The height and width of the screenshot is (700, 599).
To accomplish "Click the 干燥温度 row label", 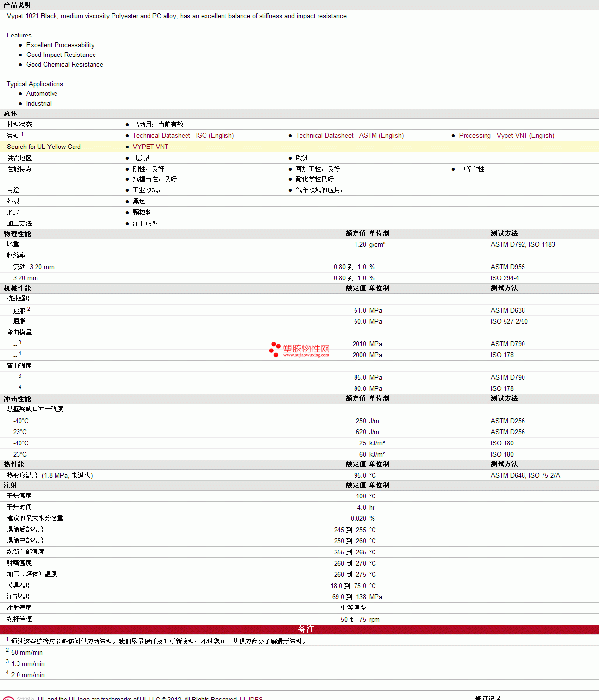I will tap(19, 496).
